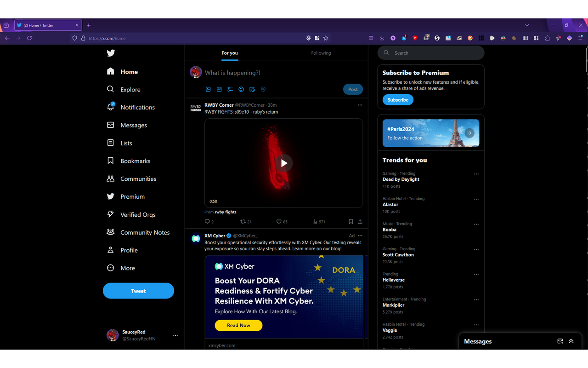
Task: Add a poll in the composer
Action: [x=230, y=89]
